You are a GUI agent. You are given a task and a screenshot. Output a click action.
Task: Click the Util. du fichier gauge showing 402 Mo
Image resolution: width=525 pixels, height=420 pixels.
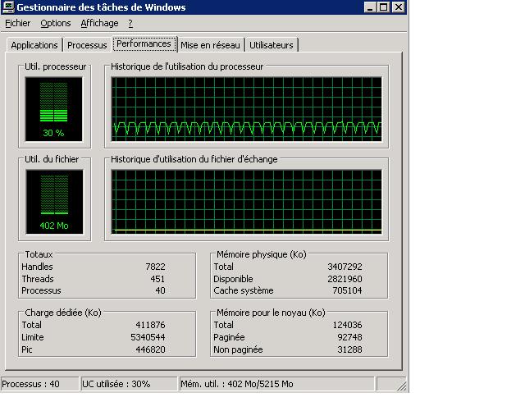click(53, 201)
